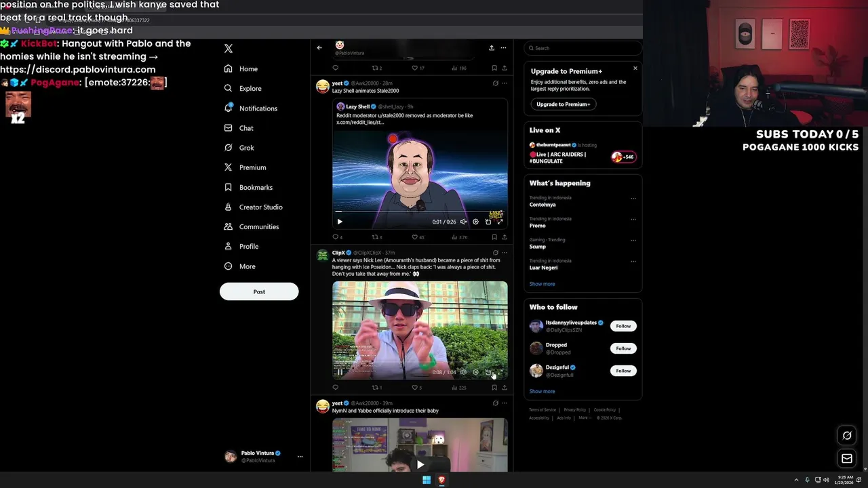Like the ClipX tweet with 5 likes
868x488 pixels.
tap(417, 388)
